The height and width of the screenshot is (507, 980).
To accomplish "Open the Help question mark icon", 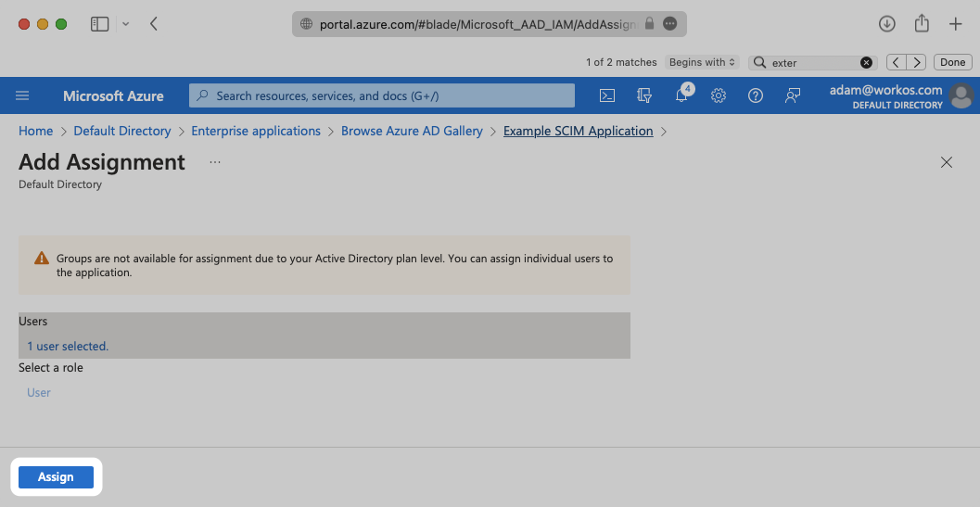I will (x=755, y=95).
